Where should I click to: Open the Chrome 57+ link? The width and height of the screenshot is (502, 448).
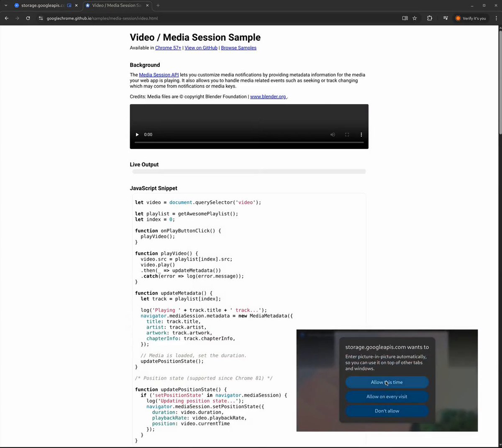click(x=168, y=48)
